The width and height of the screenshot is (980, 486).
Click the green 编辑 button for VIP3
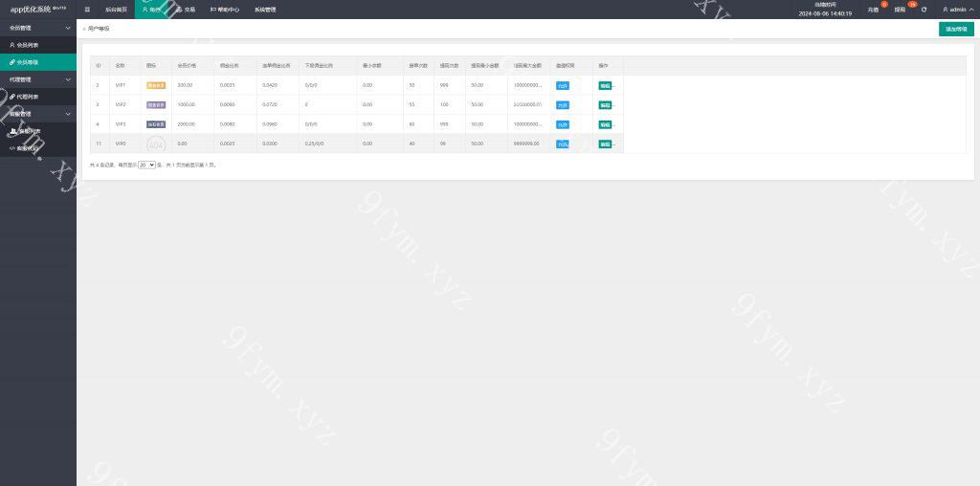coord(605,124)
